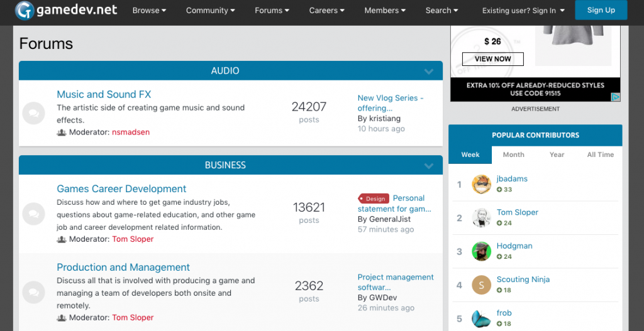The image size is (644, 331).
Task: Open the Browse dropdown menu
Action: (x=149, y=11)
